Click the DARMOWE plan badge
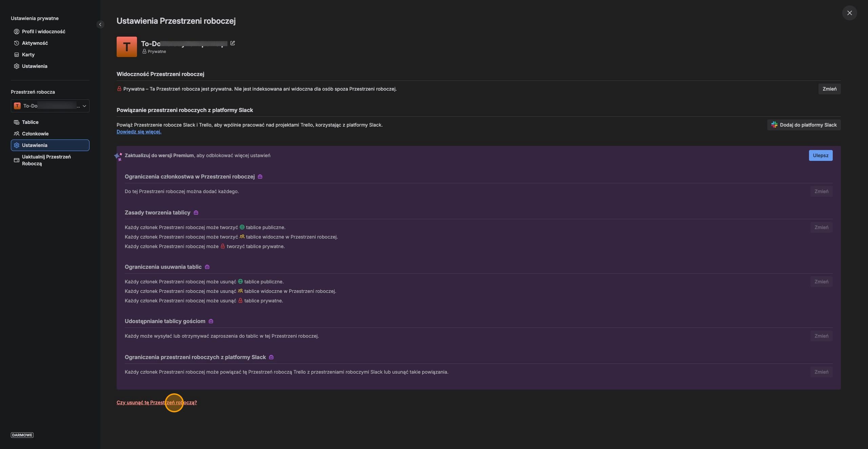 tap(22, 435)
